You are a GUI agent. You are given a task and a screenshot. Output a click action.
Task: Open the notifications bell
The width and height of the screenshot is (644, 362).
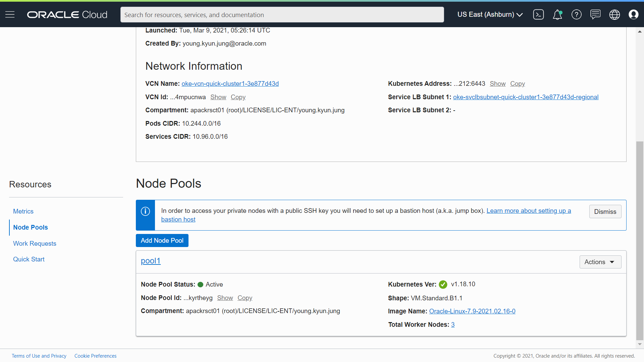pyautogui.click(x=557, y=14)
